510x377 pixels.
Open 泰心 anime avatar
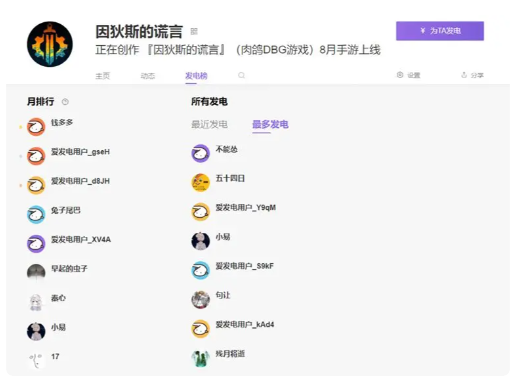pos(36,302)
